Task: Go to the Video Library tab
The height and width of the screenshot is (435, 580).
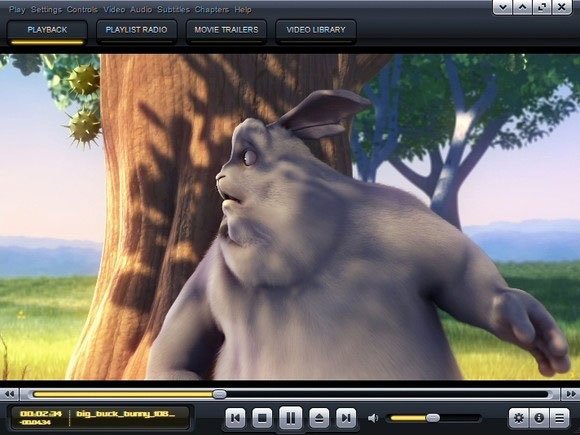Action: [316, 30]
